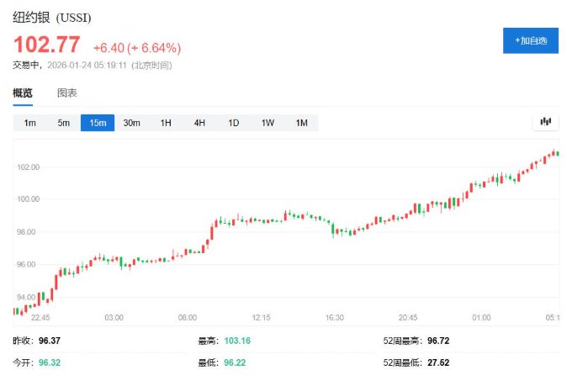Click the 100.00 price axis label
This screenshot has width=588, height=386.
click(28, 199)
